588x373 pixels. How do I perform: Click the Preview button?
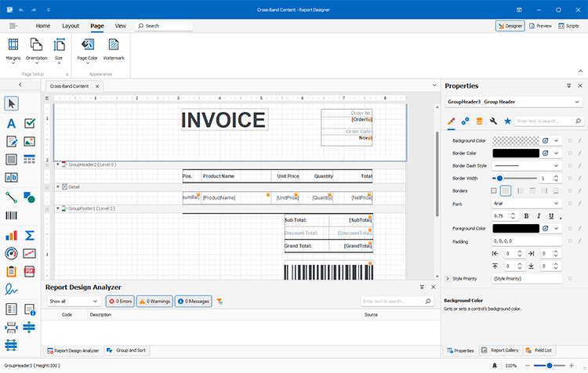click(539, 26)
